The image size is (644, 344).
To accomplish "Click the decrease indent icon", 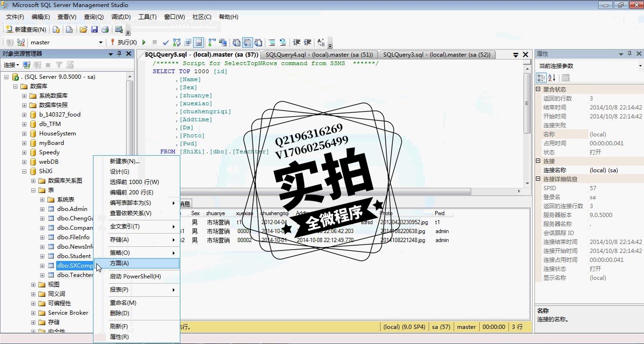I will pyautogui.click(x=297, y=42).
